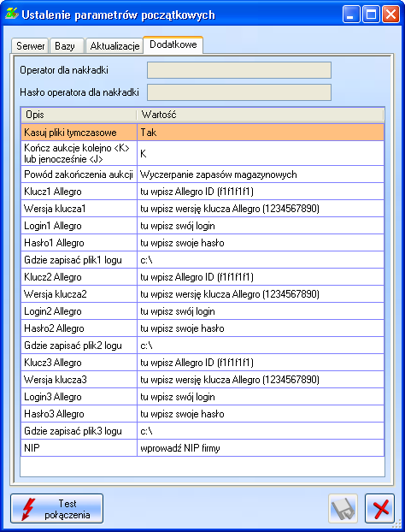Maximize the Ustalenie parametrów window
Image resolution: width=405 pixels, height=532 pixels.
(371, 15)
